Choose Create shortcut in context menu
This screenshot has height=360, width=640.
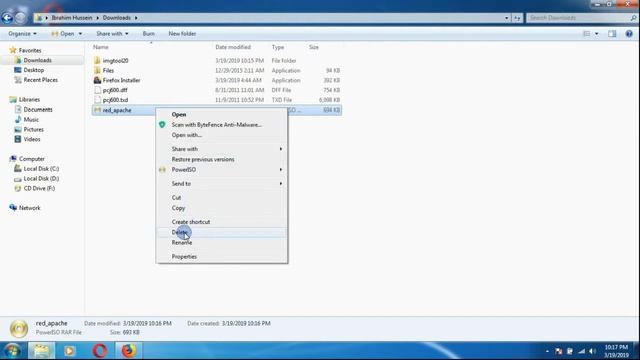click(222, 222)
